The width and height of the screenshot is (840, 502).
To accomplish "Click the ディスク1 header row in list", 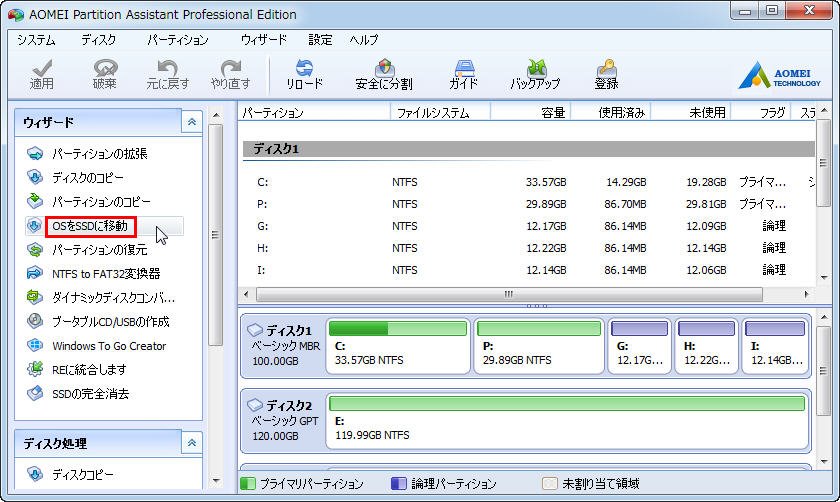I will pos(529,149).
